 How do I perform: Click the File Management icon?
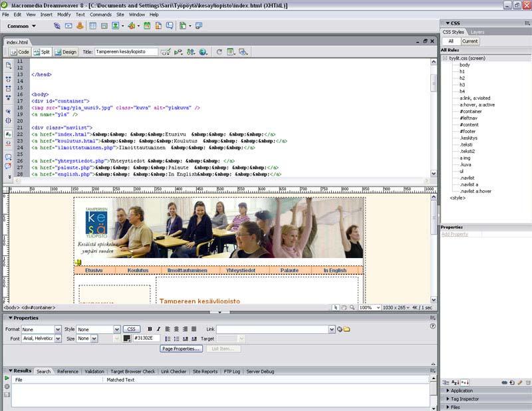tap(191, 52)
